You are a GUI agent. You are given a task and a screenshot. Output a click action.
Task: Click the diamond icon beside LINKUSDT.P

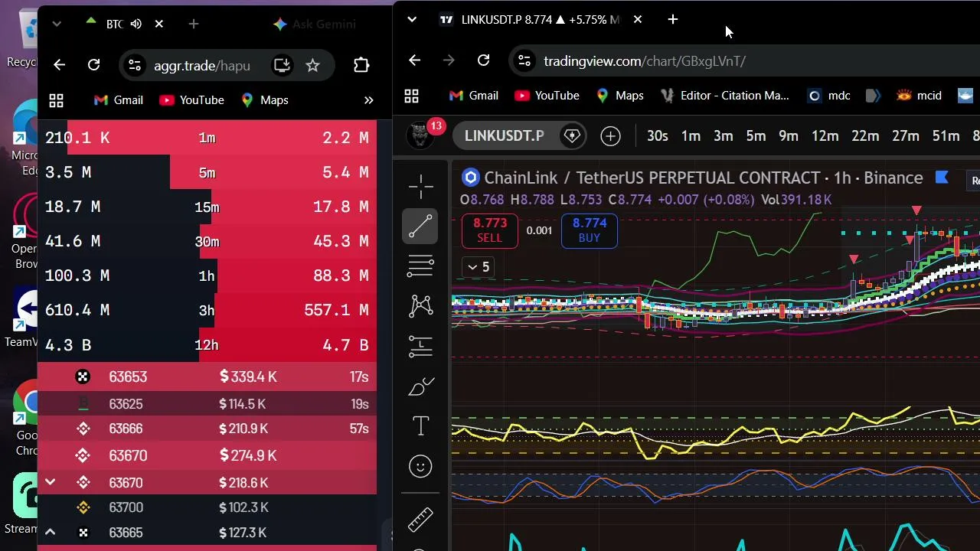click(572, 135)
